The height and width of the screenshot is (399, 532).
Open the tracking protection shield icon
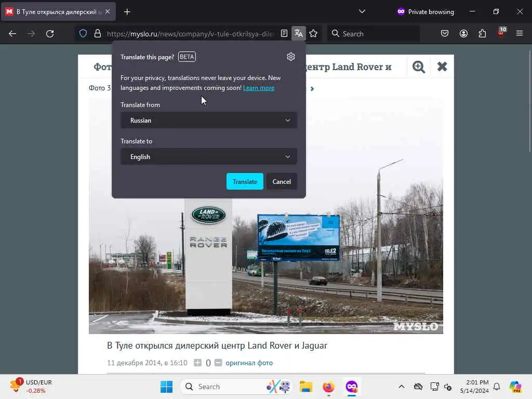(83, 34)
